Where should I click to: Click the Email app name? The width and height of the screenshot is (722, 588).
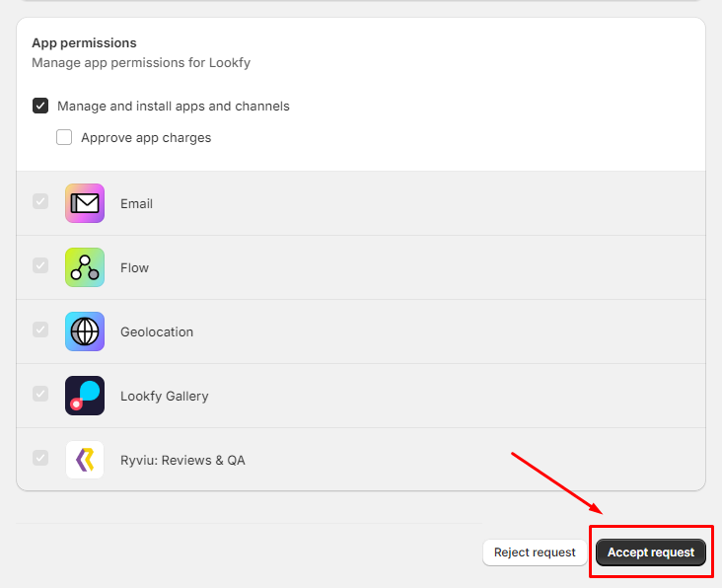pos(136,203)
